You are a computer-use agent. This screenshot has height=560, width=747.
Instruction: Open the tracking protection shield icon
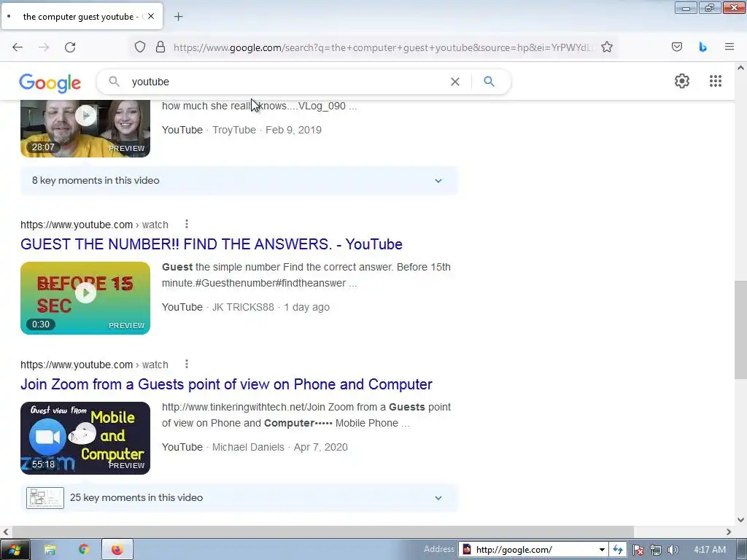point(139,47)
